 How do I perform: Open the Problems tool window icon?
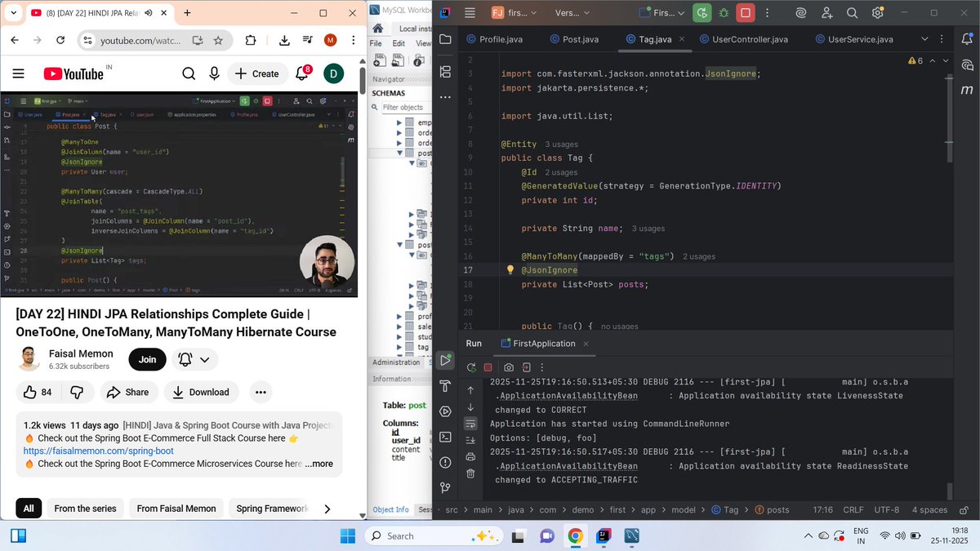[x=445, y=462]
